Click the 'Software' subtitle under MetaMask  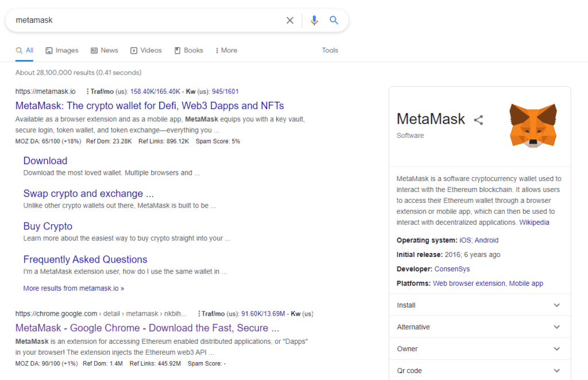pyautogui.click(x=410, y=136)
